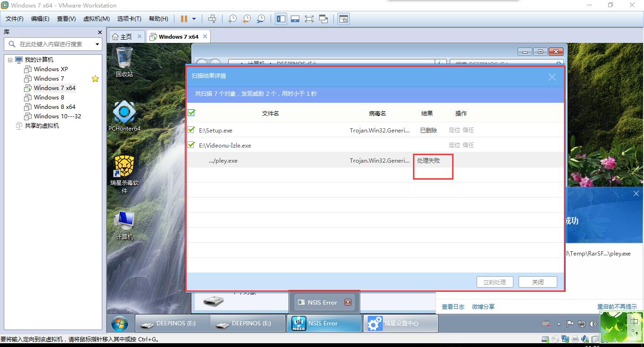Open the 虚拟机(M) menu

point(96,19)
